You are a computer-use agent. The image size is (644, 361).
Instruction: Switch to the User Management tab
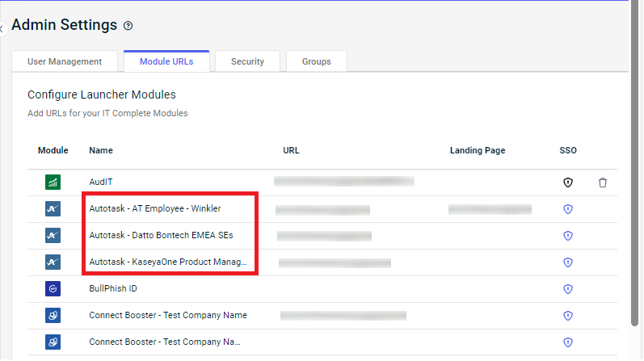pyautogui.click(x=65, y=61)
